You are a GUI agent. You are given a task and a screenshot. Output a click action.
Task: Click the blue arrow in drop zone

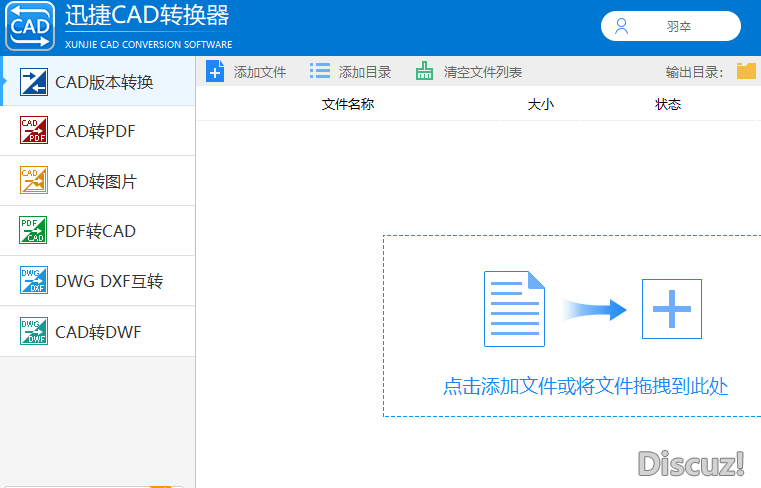[x=594, y=309]
